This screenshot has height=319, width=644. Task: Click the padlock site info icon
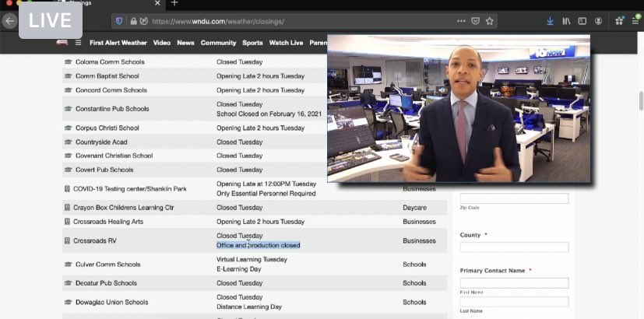point(133,21)
